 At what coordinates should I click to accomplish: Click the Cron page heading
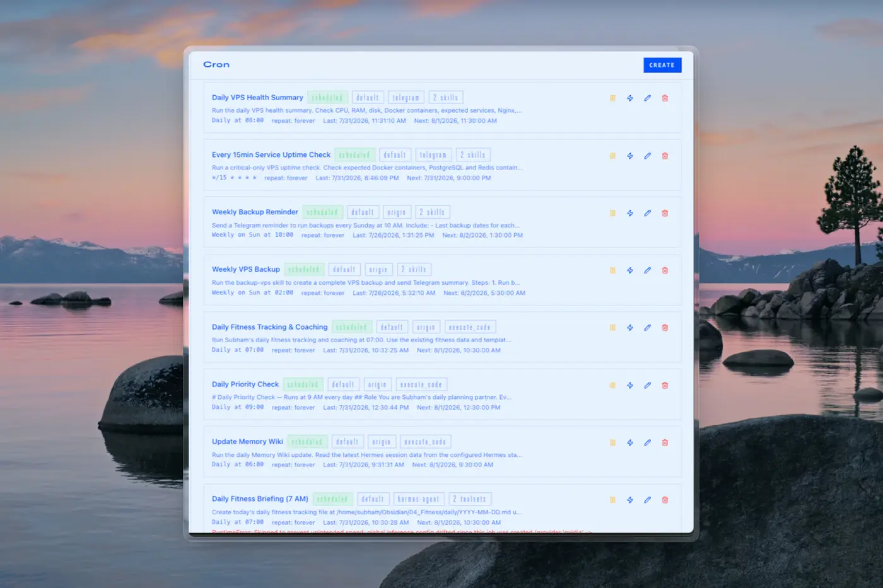pyautogui.click(x=216, y=64)
